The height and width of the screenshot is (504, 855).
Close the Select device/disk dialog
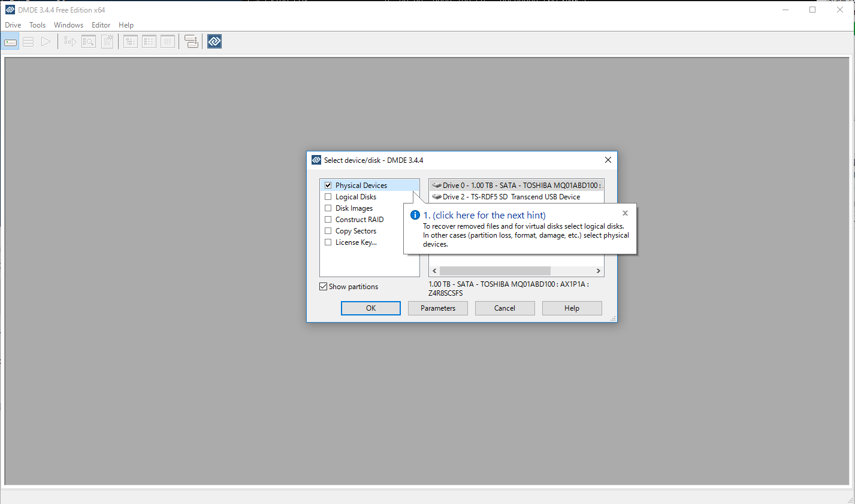point(608,160)
